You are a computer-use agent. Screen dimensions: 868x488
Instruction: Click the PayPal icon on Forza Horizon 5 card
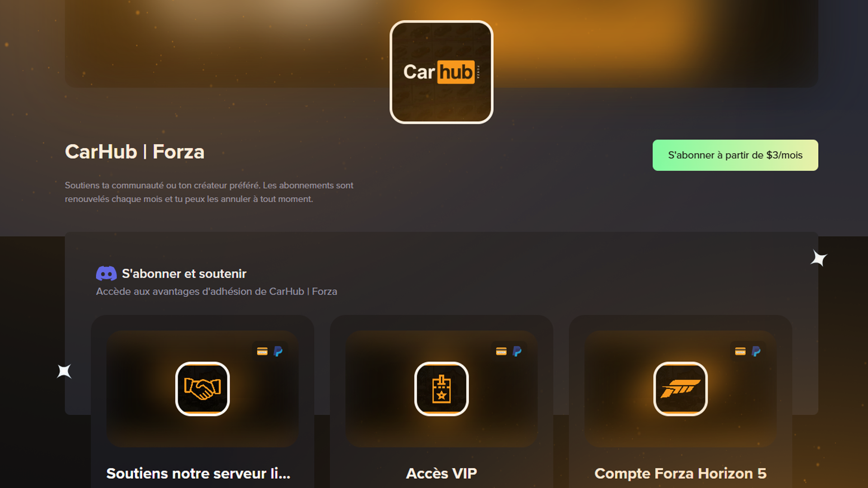pyautogui.click(x=756, y=352)
